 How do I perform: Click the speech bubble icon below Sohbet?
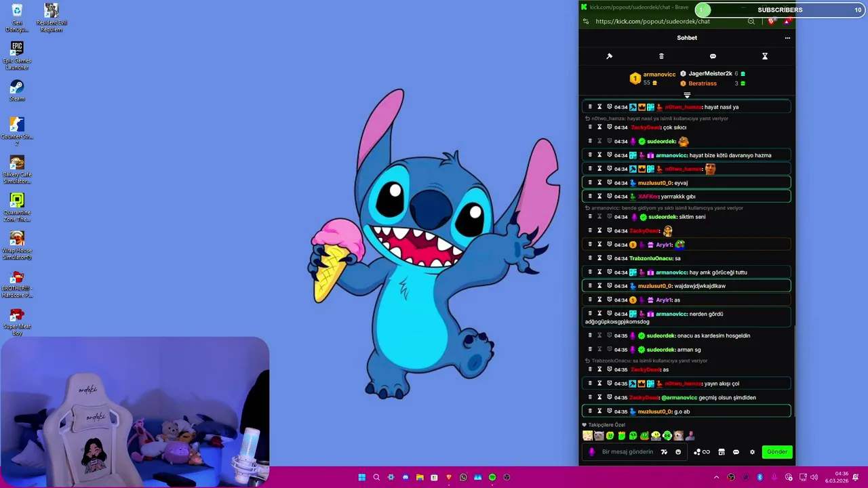[713, 56]
